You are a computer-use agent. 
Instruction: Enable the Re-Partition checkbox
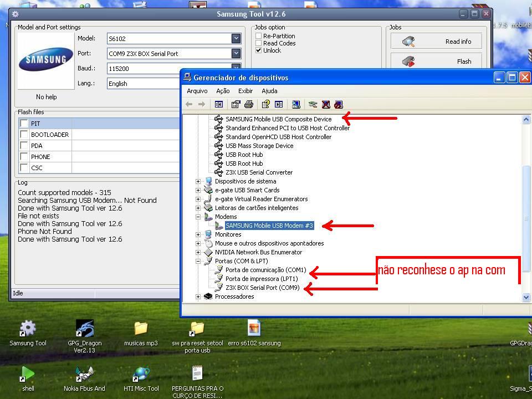click(259, 36)
